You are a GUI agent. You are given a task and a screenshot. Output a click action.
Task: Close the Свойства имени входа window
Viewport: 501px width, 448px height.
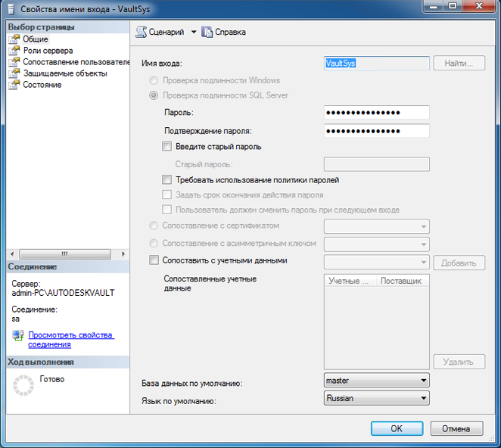tap(479, 6)
